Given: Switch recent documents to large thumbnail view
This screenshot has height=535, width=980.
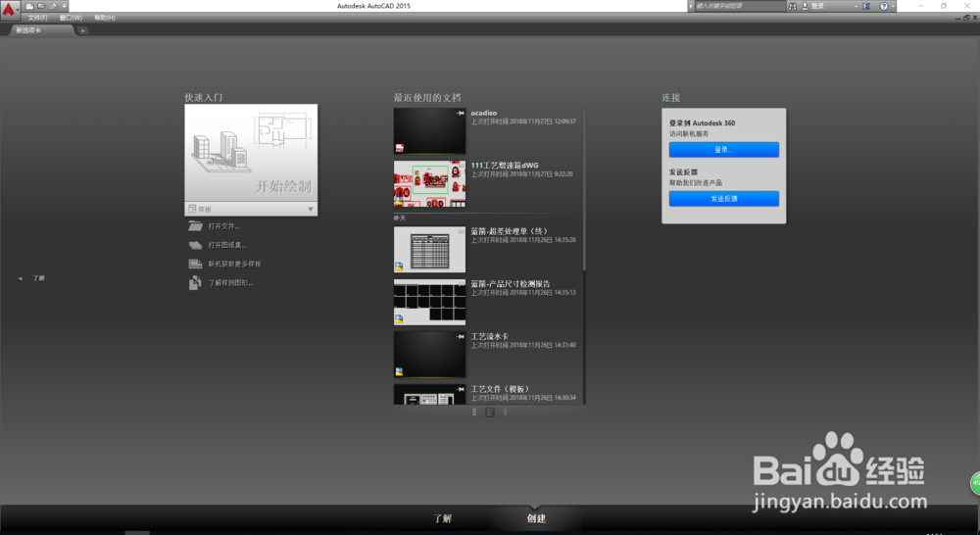Looking at the screenshot, I should point(505,413).
